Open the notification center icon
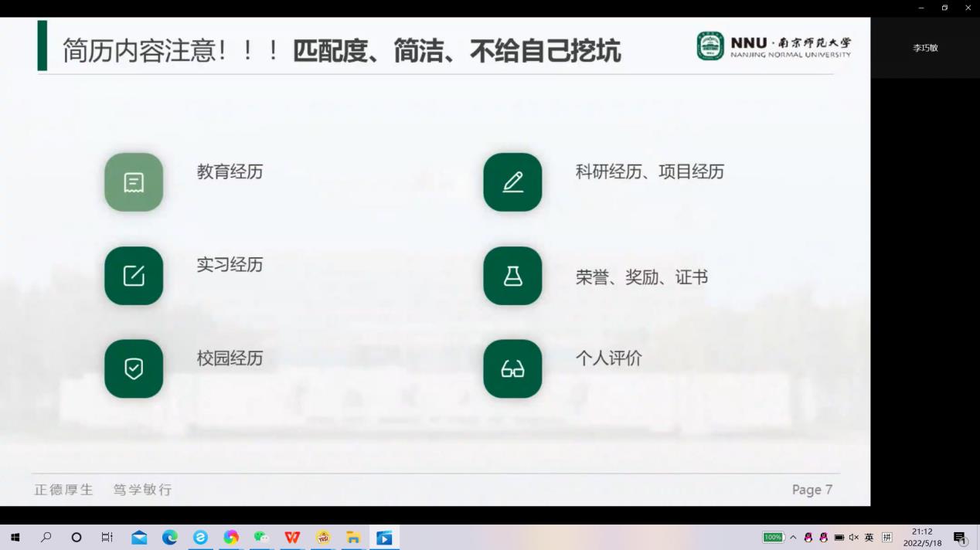 960,538
